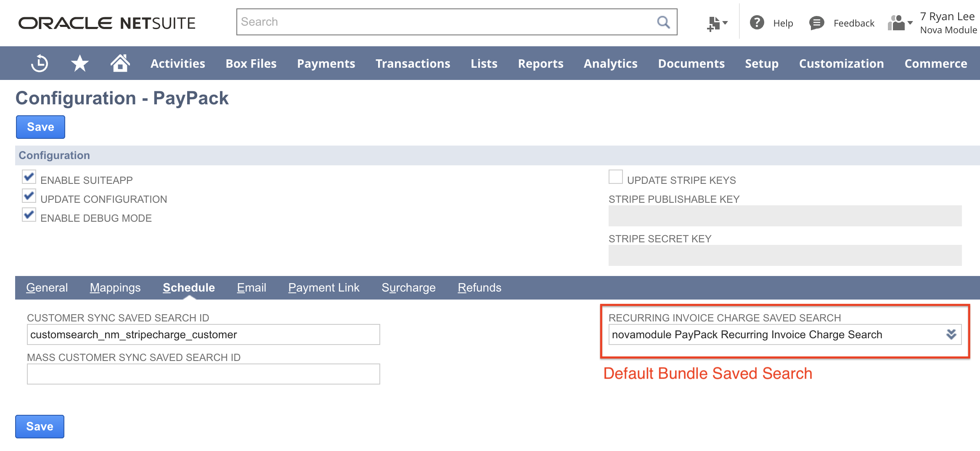Click the Ryan Lee Nova Module account
Viewport: 980px width, 451px height.
coord(948,23)
